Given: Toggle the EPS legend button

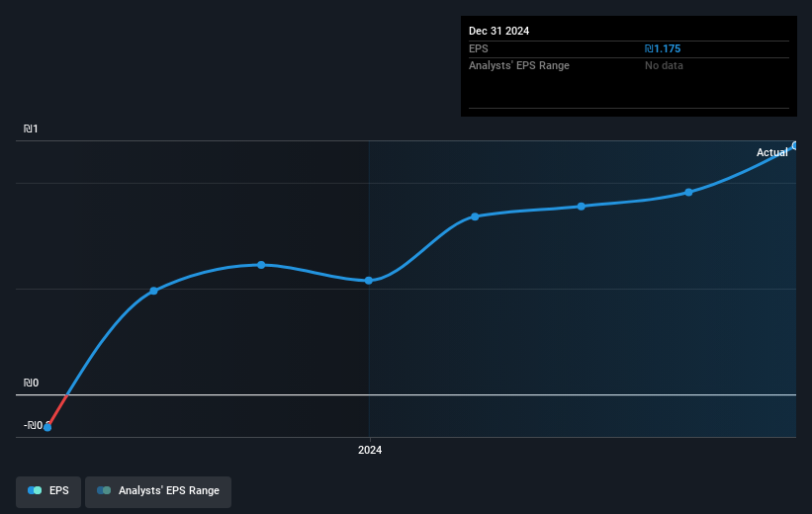Looking at the screenshot, I should [x=48, y=491].
